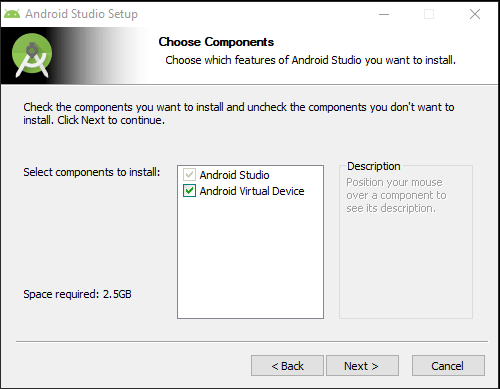Click 'Choose which features of Android Studio' subtitle

click(x=310, y=60)
